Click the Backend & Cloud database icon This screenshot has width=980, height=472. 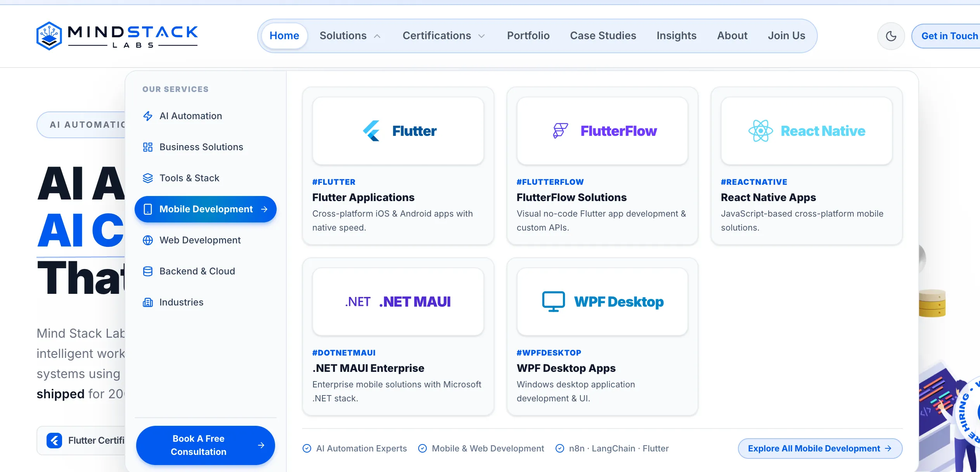148,271
